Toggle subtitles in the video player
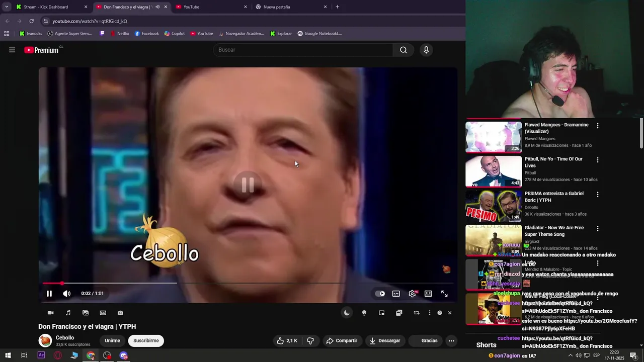The width and height of the screenshot is (644, 362). [x=396, y=294]
